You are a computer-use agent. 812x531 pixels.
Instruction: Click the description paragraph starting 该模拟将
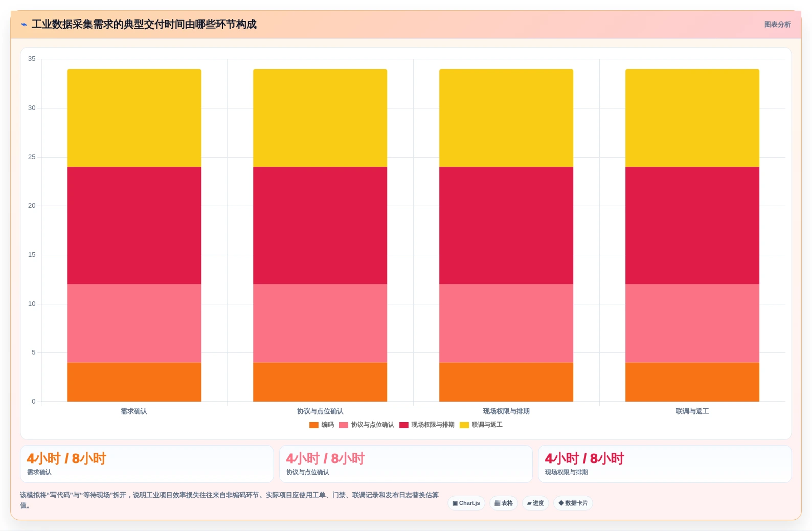tap(229, 500)
